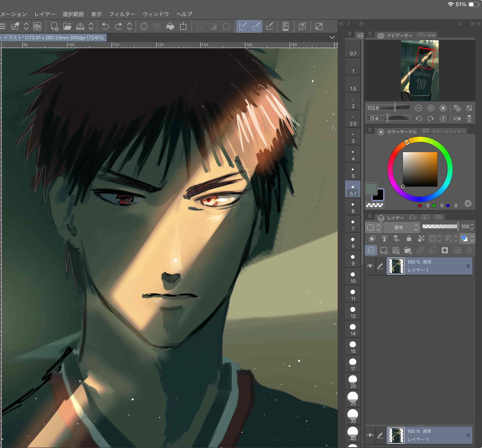Toggle Set as Draft Layer icon
Viewport: 482px width, 448px height.
point(396,238)
